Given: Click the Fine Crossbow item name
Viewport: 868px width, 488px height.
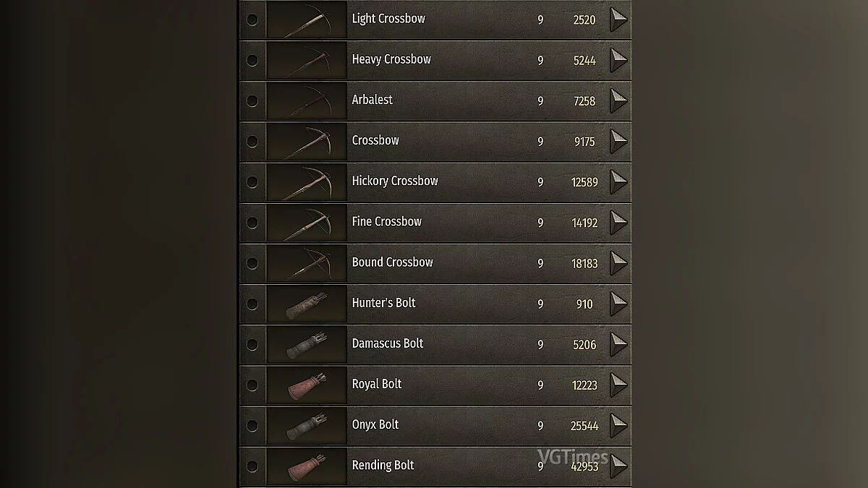Looking at the screenshot, I should [386, 221].
